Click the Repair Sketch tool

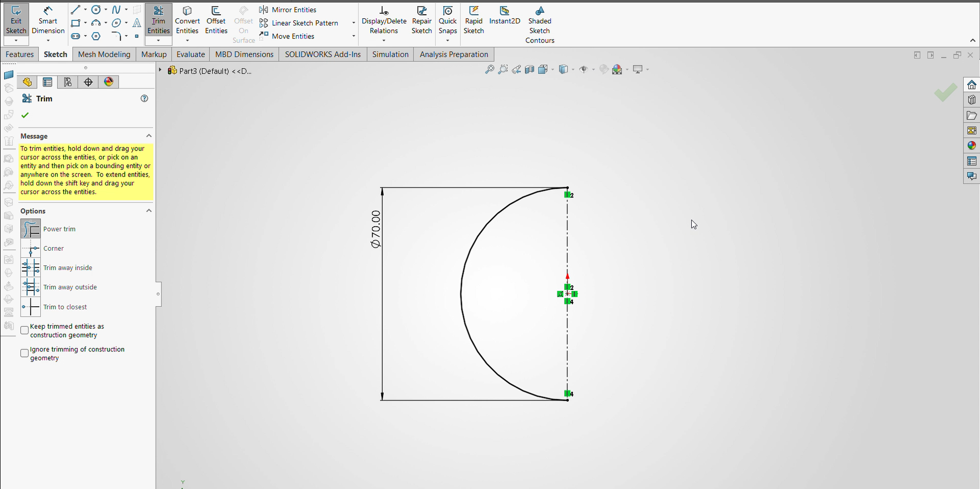point(422,20)
